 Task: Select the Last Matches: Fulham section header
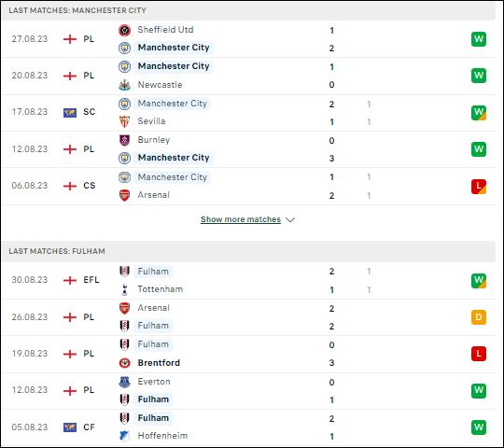57,251
